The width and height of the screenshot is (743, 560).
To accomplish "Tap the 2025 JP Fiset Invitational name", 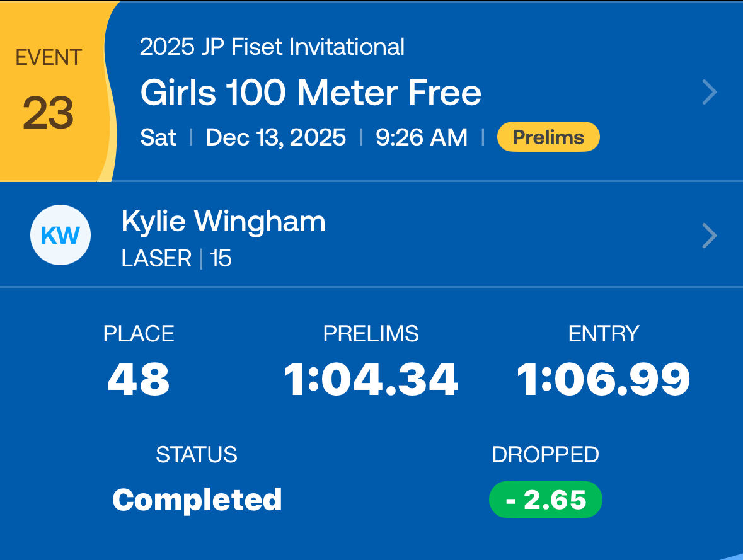I will 272,47.
